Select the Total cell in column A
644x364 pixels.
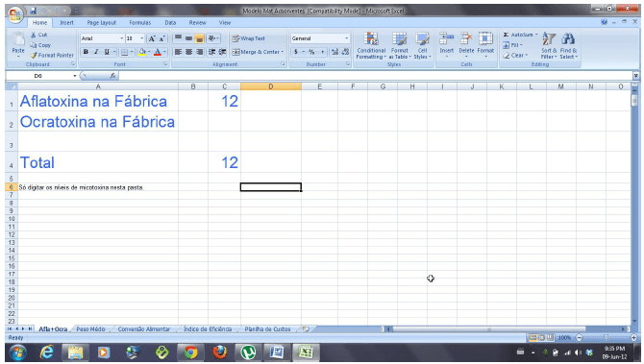(x=98, y=162)
